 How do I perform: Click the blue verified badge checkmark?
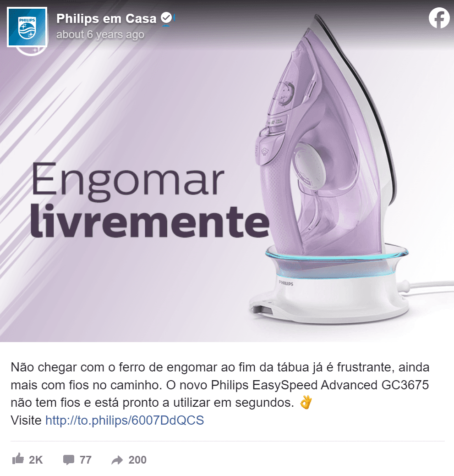[166, 18]
